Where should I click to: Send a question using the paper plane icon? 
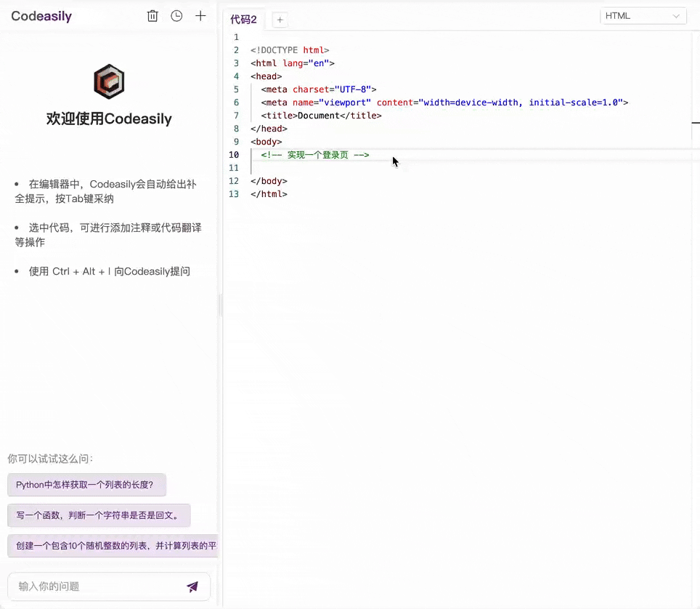click(192, 586)
